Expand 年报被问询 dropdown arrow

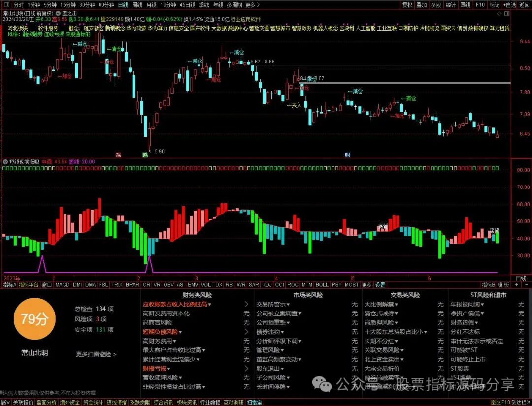click(x=482, y=305)
